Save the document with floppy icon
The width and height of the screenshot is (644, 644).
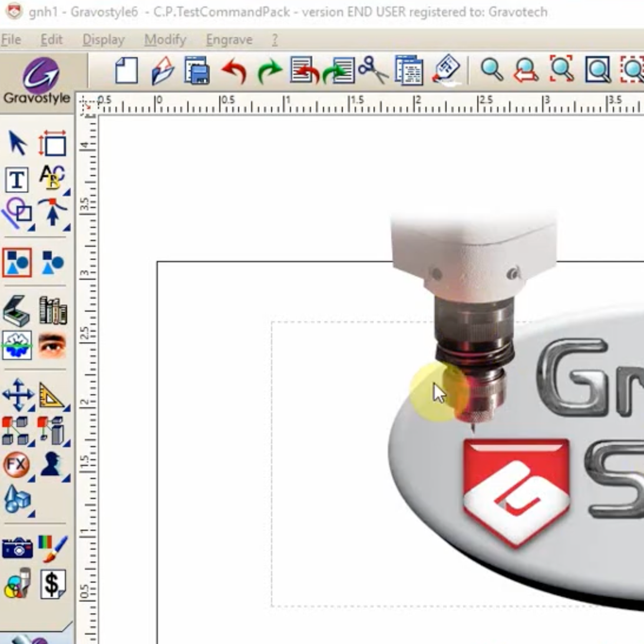[x=197, y=71]
